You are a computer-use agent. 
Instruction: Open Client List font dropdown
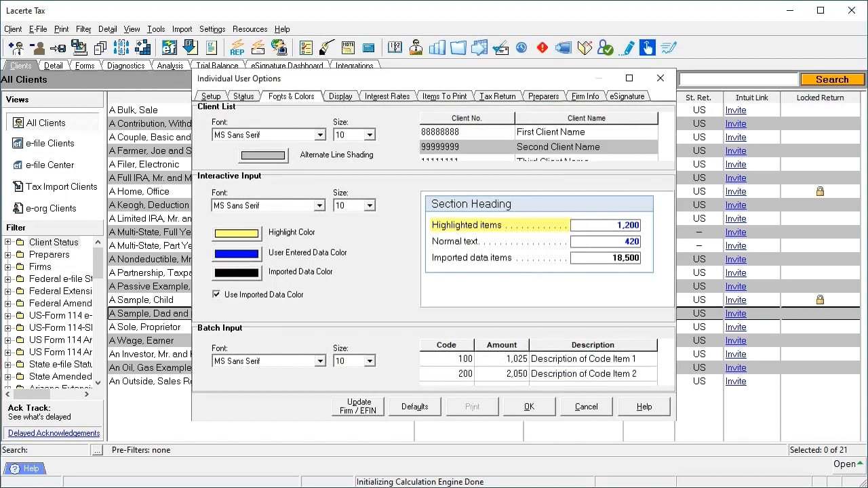point(320,135)
